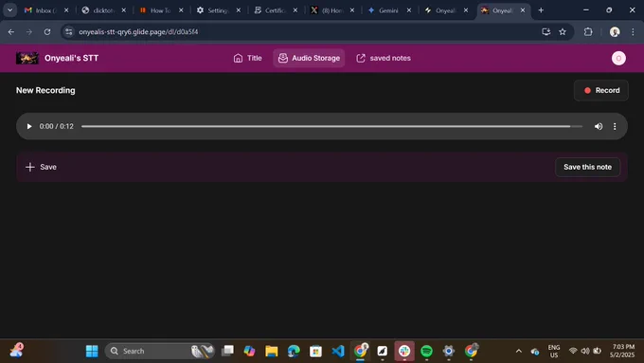Click the Save this note button
Viewport: 644px width, 363px height.
click(587, 167)
